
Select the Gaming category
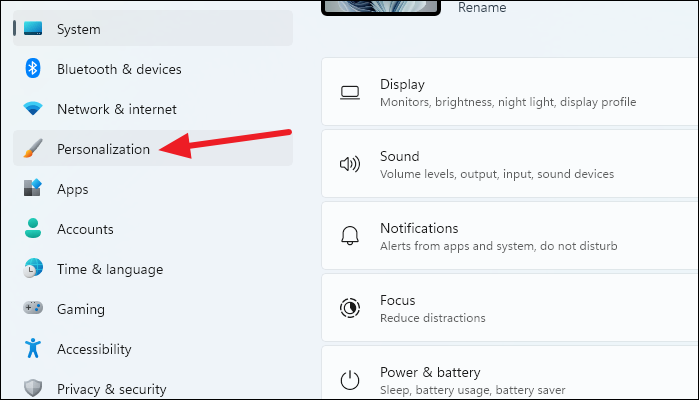[153, 309]
